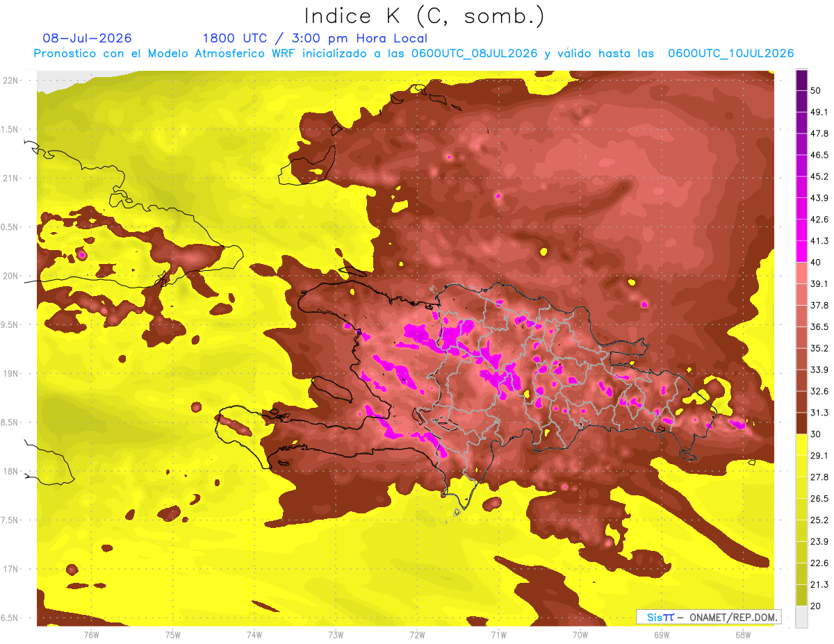Image resolution: width=834 pixels, height=644 pixels.
Task: Click the '69W' longitude label
Action: [662, 634]
